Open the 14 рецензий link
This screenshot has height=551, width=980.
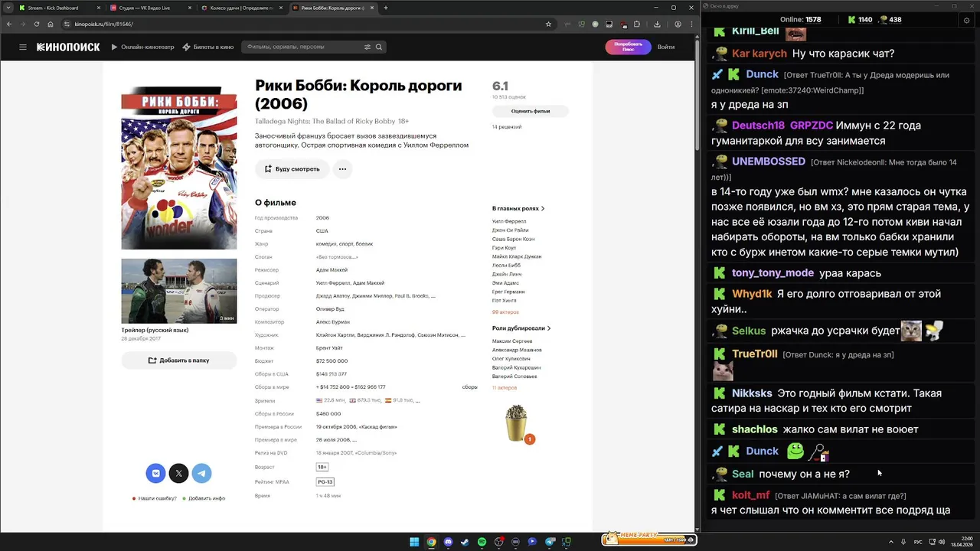[507, 127]
